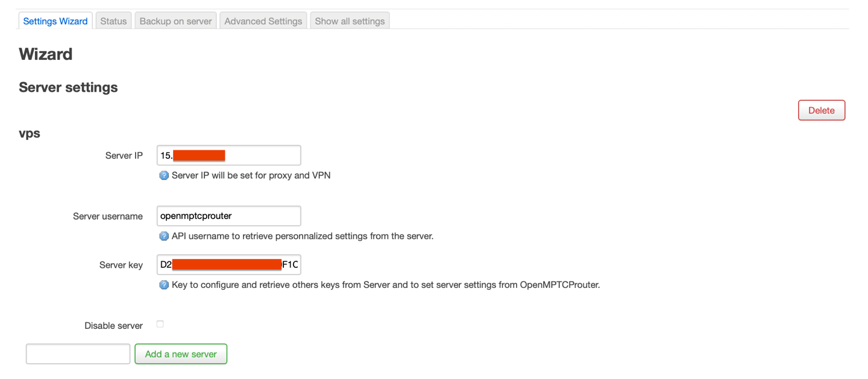Click the Delete button for the vps server
This screenshot has height=379, width=868.
(821, 110)
